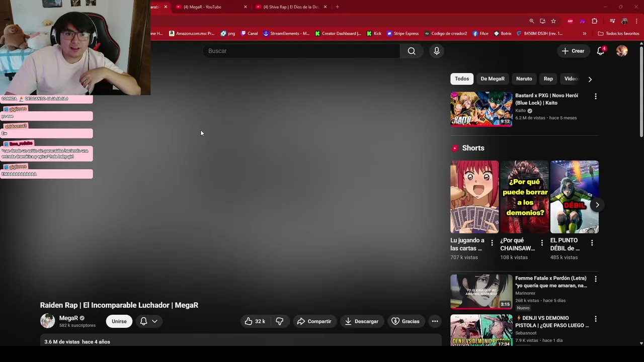
Task: Open the Kaito channel link
Action: [x=520, y=111]
